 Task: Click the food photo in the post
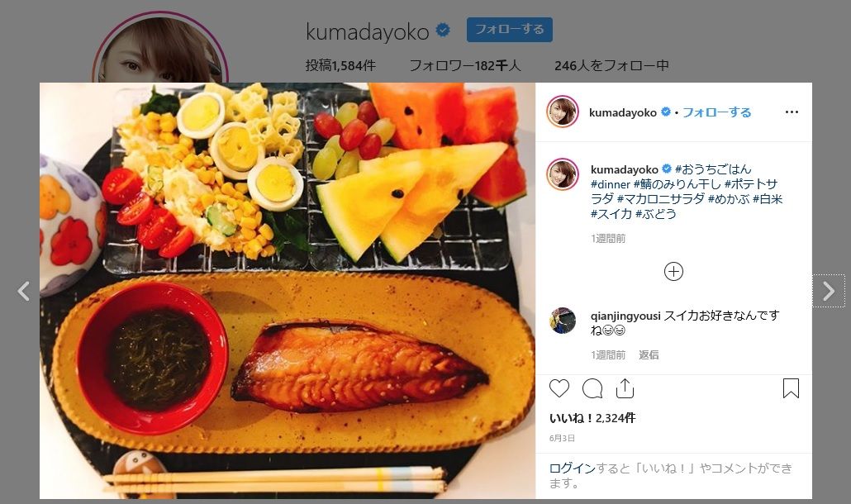288,291
